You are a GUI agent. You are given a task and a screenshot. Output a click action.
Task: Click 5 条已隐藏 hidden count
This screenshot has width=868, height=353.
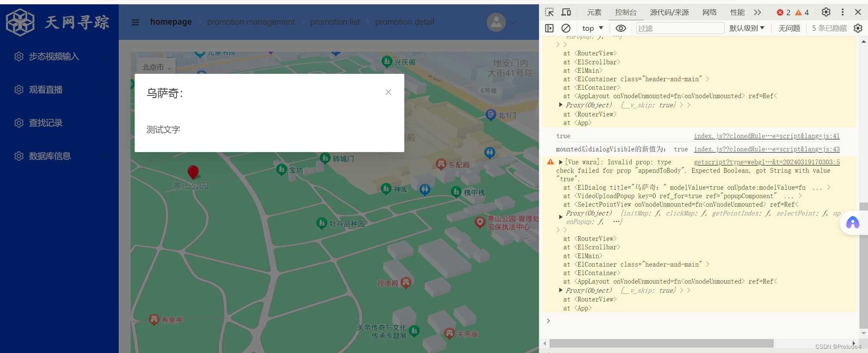829,28
